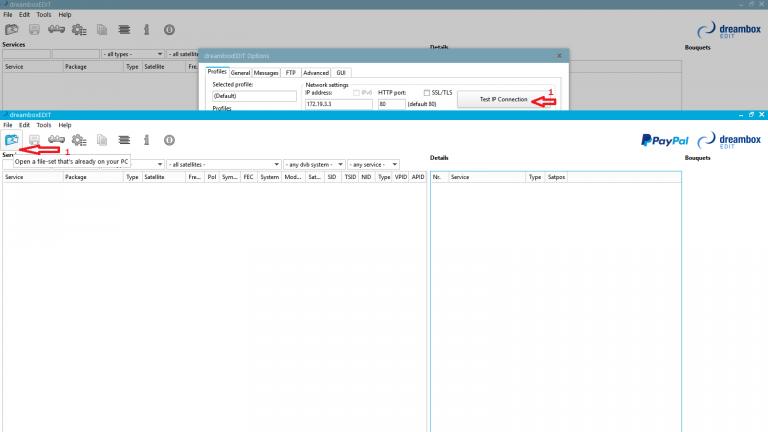Switch to the Advanced tab in Options

316,73
